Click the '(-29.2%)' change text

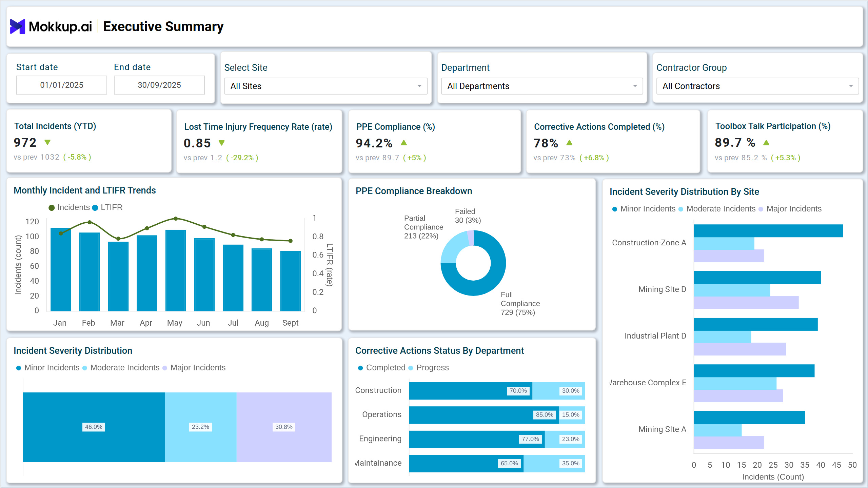pyautogui.click(x=242, y=158)
